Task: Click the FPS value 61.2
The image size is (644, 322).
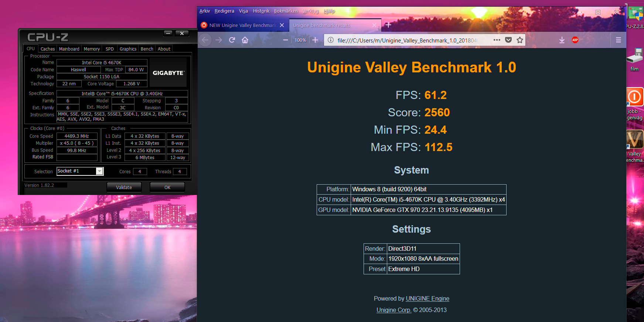Action: [x=436, y=95]
